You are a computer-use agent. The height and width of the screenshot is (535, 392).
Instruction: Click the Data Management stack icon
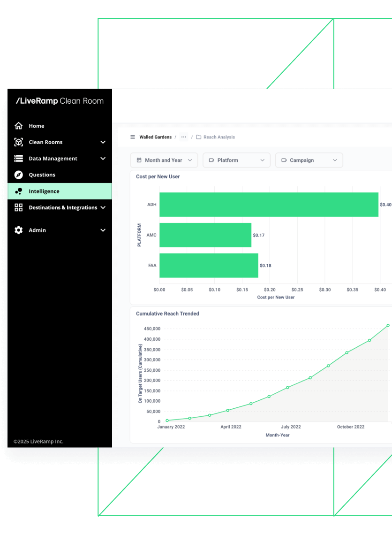click(x=18, y=159)
